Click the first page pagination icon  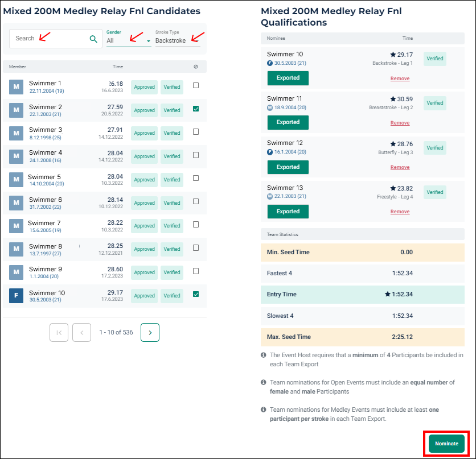[59, 332]
